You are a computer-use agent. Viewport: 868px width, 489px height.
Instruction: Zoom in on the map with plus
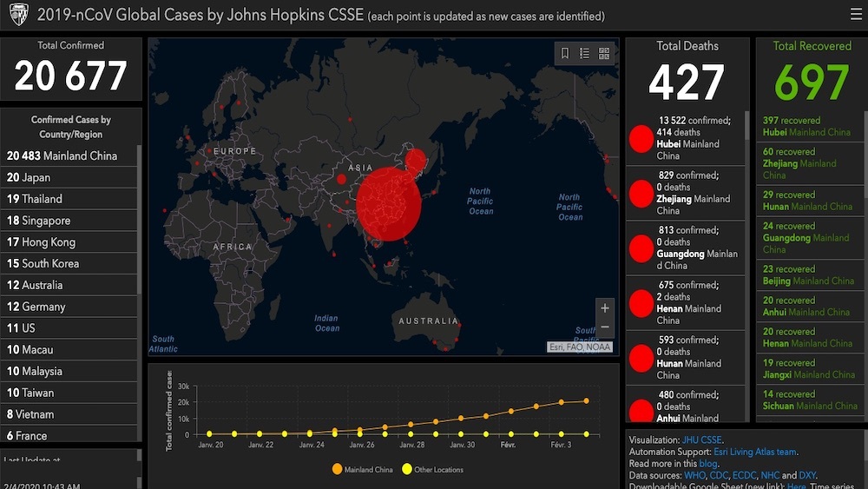point(604,308)
